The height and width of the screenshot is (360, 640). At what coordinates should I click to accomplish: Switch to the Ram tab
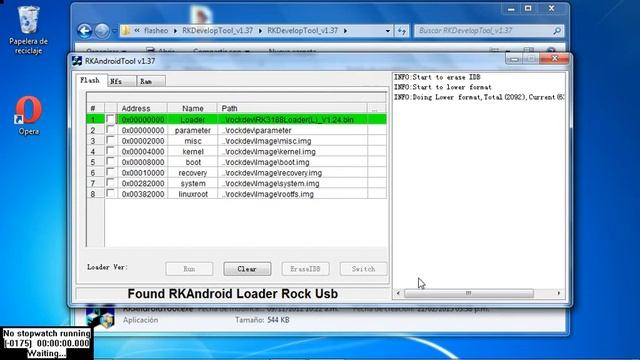click(151, 81)
